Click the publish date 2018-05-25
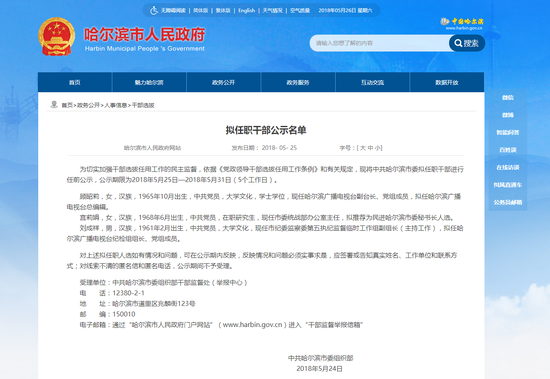 279,148
